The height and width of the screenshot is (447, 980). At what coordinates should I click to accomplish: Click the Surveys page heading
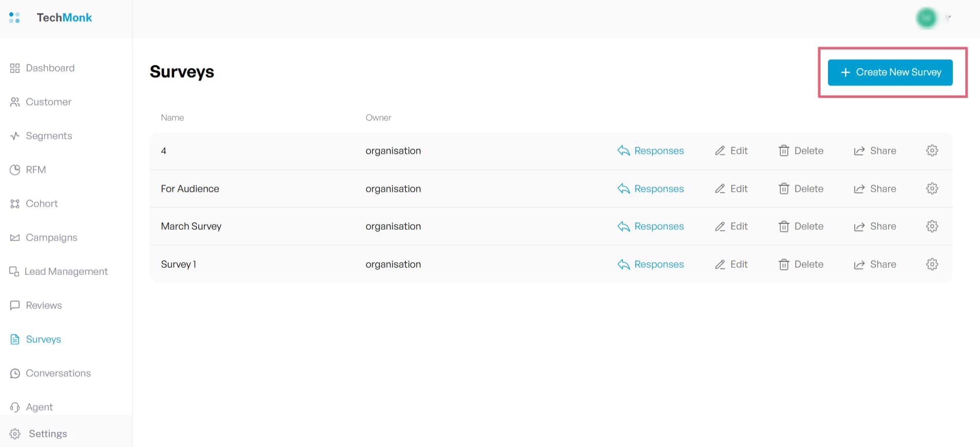182,72
